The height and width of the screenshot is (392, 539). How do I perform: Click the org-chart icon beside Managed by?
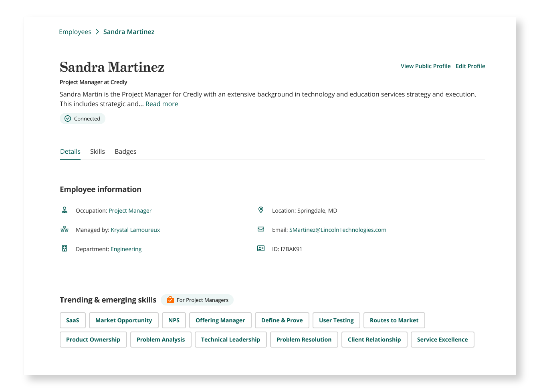[x=65, y=229]
